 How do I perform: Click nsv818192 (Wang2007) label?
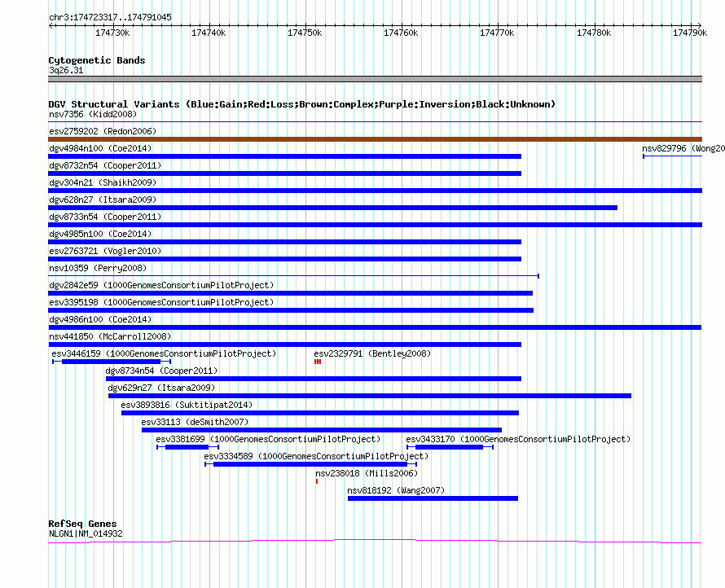(x=396, y=490)
